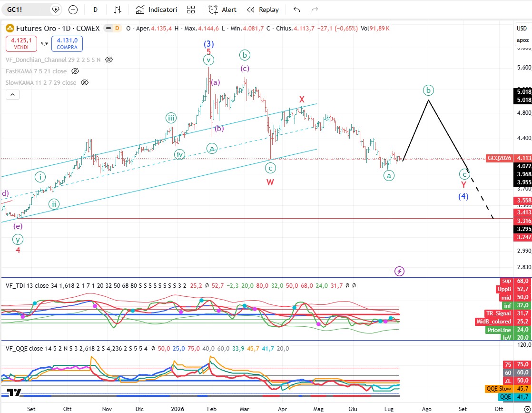Open the D timeframe interval selector

(95, 10)
